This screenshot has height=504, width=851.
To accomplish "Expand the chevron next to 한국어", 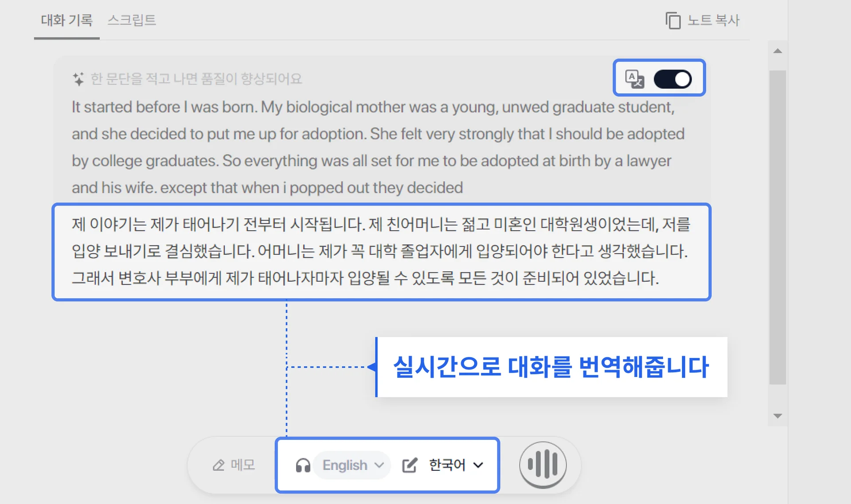I will 478,465.
